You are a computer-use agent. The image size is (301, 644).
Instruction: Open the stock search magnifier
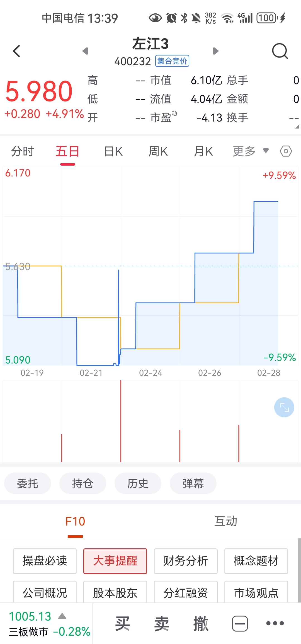tap(280, 51)
